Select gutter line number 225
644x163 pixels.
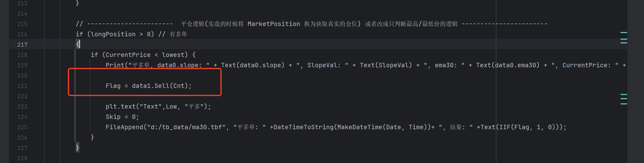[22, 127]
